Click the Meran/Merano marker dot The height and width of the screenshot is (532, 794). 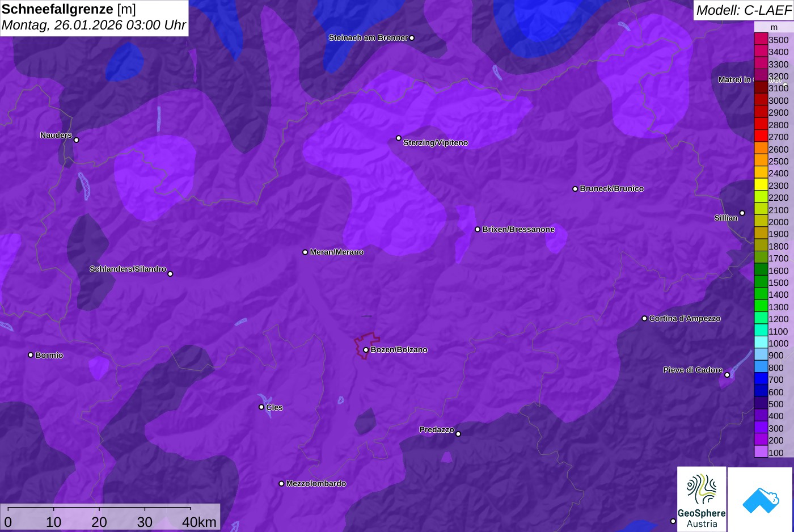click(305, 252)
